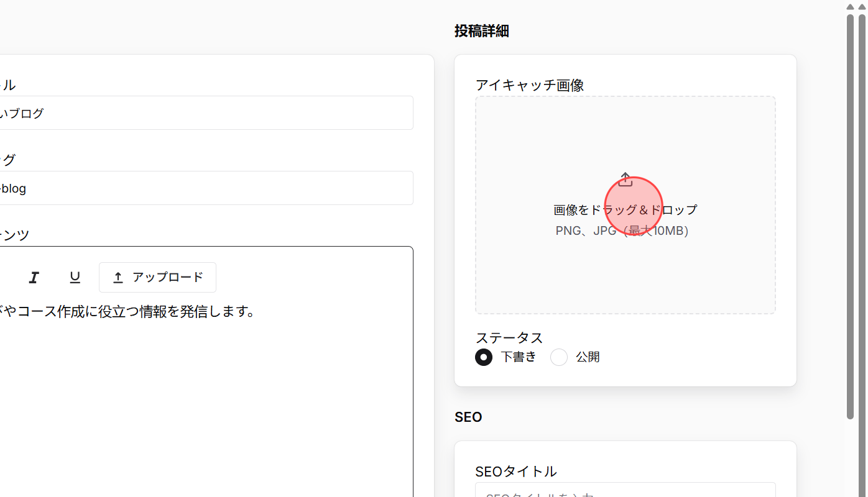Click inside the article content text area
This screenshot has width=868, height=497.
[x=205, y=342]
